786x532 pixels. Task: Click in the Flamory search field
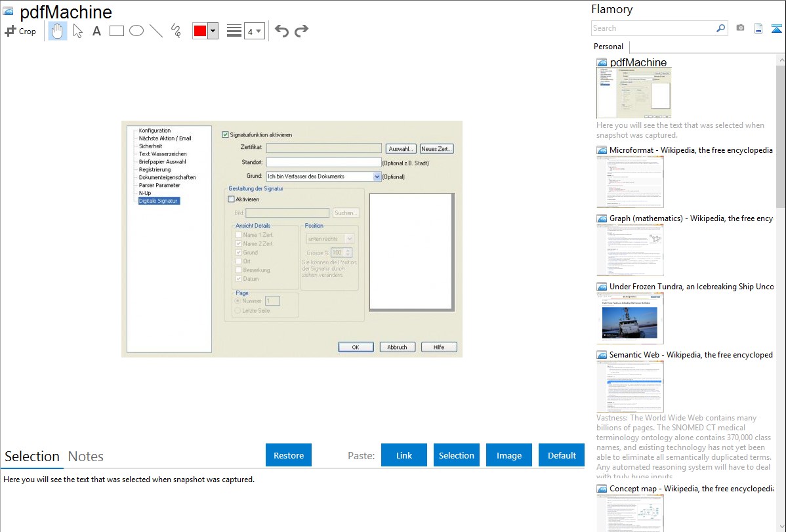point(653,28)
